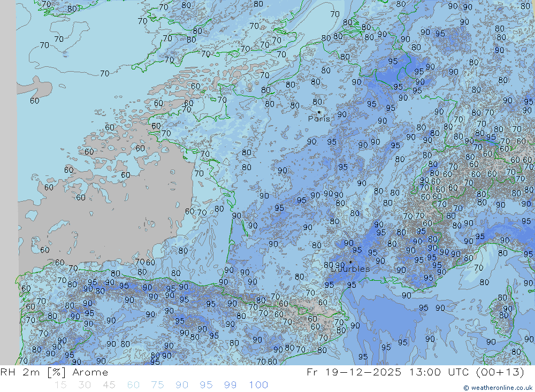This screenshot has width=535, height=392.
Task: Select legend value 90 in scale
Action: pyautogui.click(x=182, y=385)
